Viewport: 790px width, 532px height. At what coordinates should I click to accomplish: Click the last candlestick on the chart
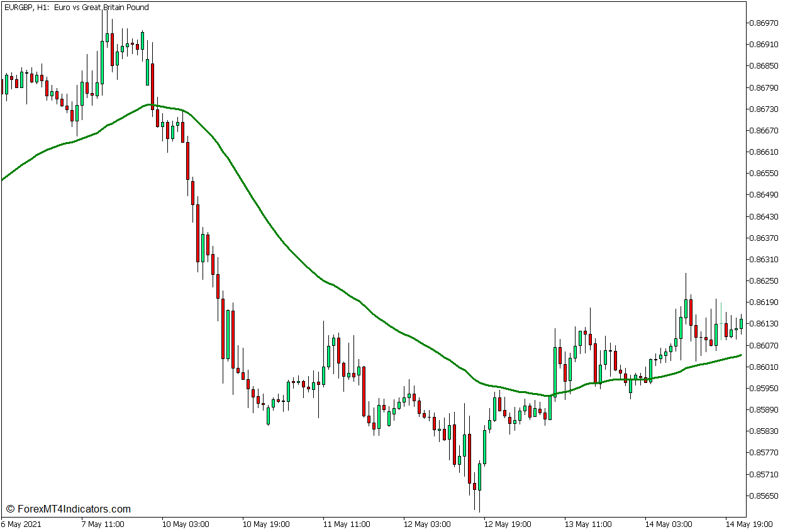(741, 324)
